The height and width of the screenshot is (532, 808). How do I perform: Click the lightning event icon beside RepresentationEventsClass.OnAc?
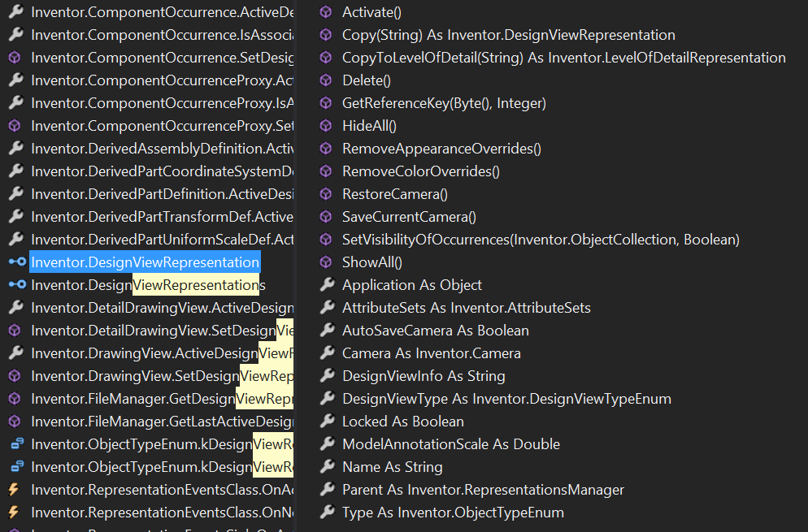point(14,489)
